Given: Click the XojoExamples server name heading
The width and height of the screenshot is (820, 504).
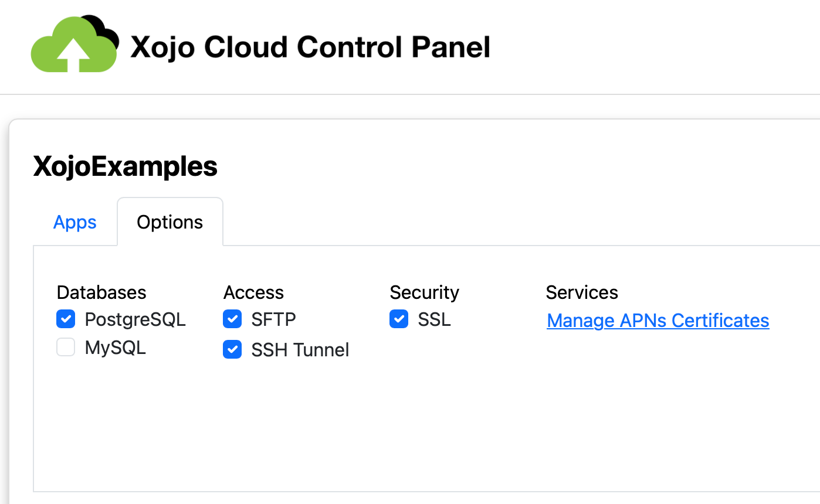Looking at the screenshot, I should (x=125, y=166).
